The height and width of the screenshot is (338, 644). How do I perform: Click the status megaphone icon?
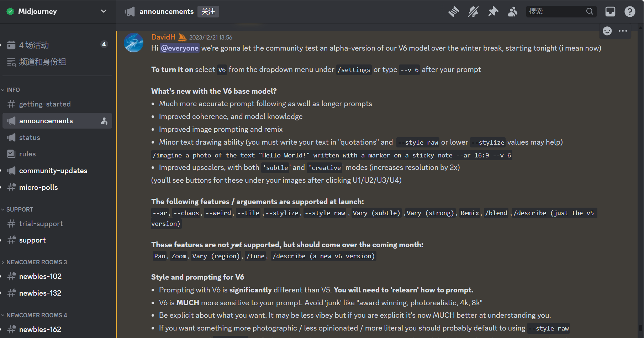(x=11, y=137)
